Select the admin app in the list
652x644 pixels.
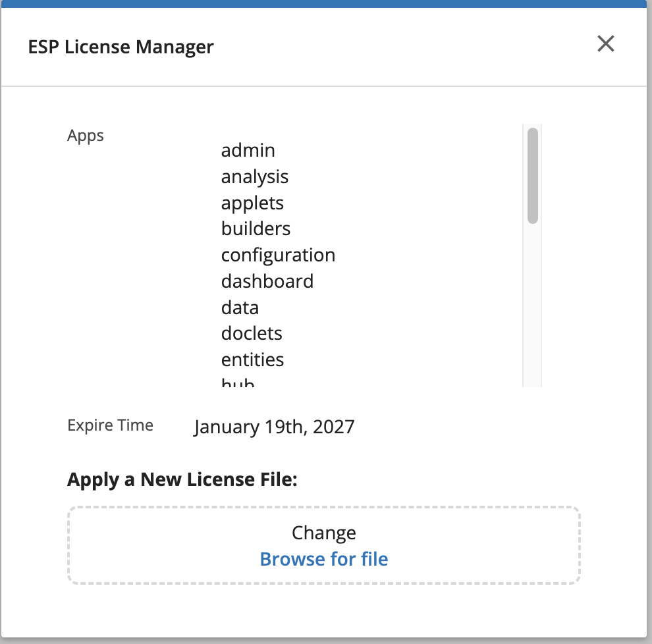(x=248, y=150)
